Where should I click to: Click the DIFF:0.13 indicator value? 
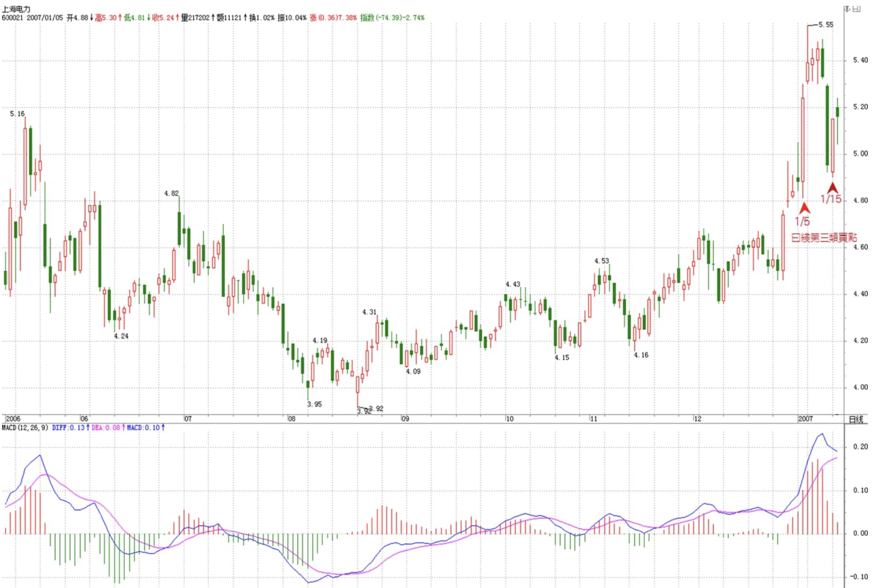(70, 427)
